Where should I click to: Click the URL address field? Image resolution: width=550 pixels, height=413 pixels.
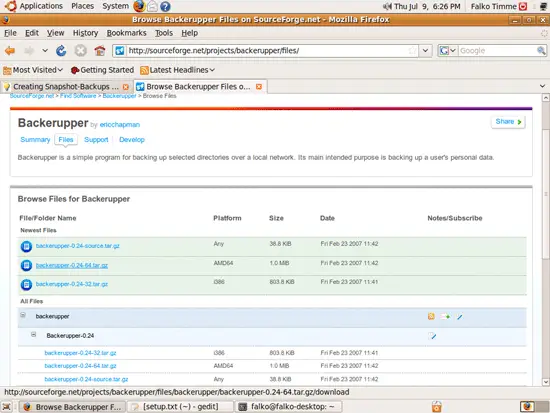[267, 51]
